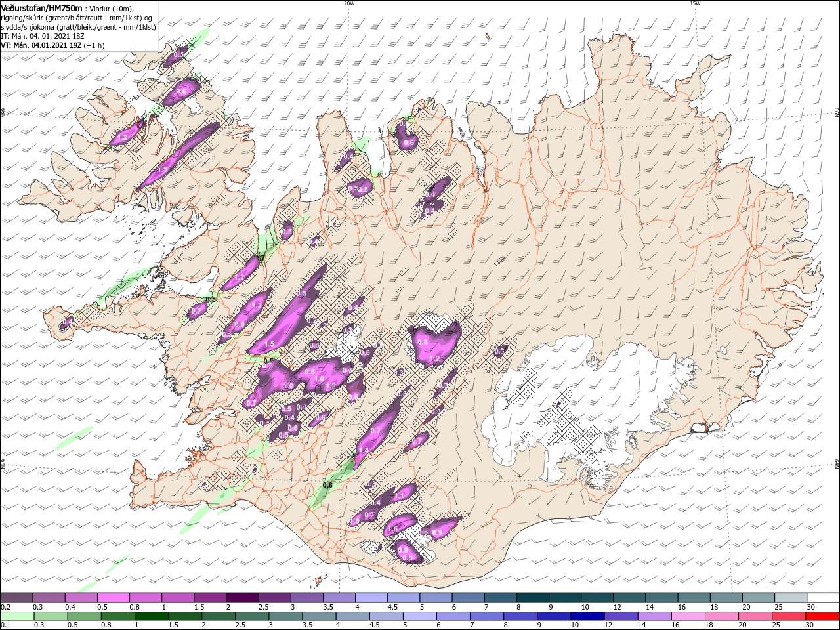Click the red-pink swatch labeled 25
This screenshot has width=840, height=630.
787,616
